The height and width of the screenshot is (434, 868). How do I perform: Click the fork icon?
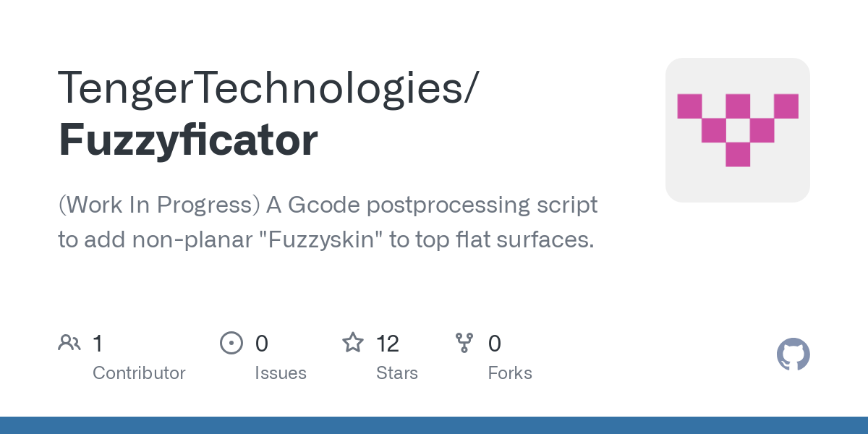pyautogui.click(x=464, y=342)
